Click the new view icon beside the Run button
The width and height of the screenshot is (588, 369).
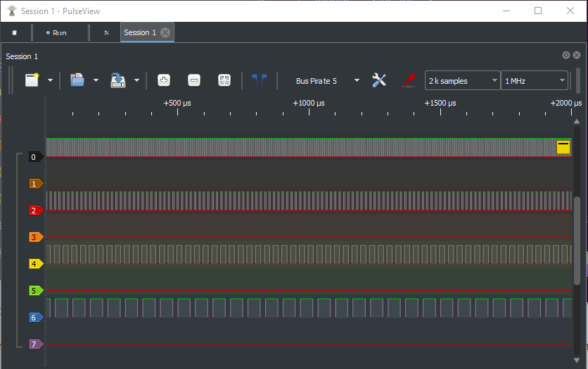tap(106, 32)
